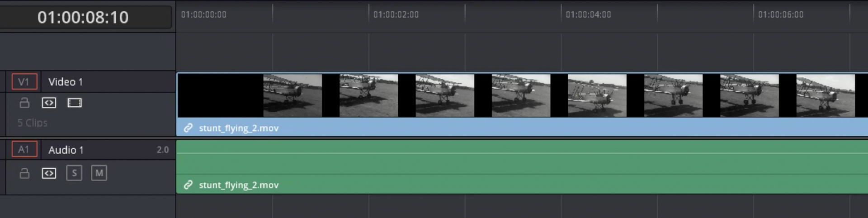Select the stunt_flying_2.mov video clip name
Screen dimensions: 868x218
click(x=239, y=128)
